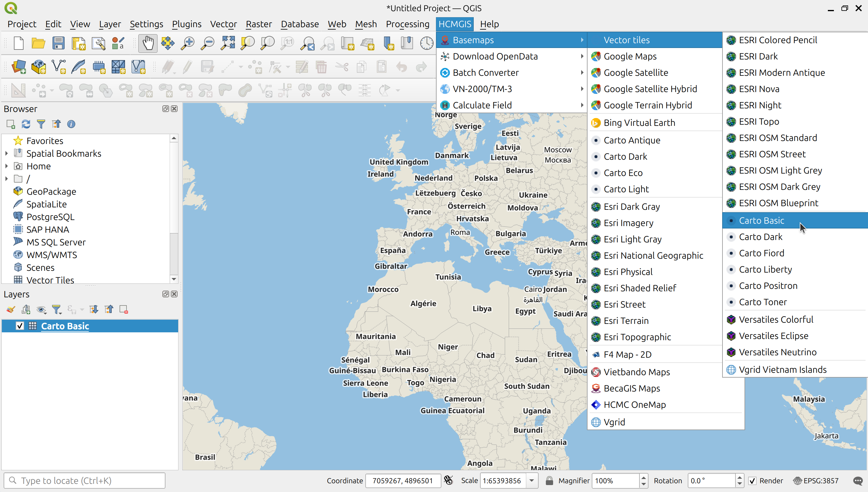Open the Processing menu
This screenshot has height=492, width=868.
(x=407, y=24)
